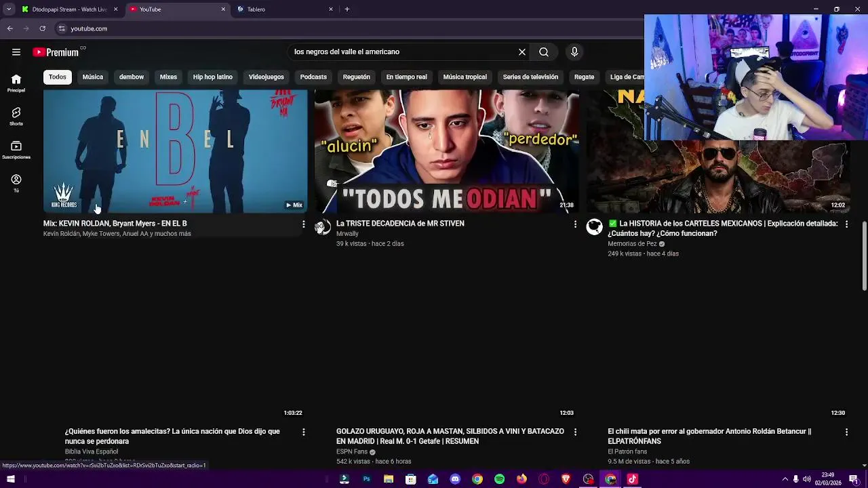
Task: Open the Memorias de Pez channel avatar
Action: point(595,227)
